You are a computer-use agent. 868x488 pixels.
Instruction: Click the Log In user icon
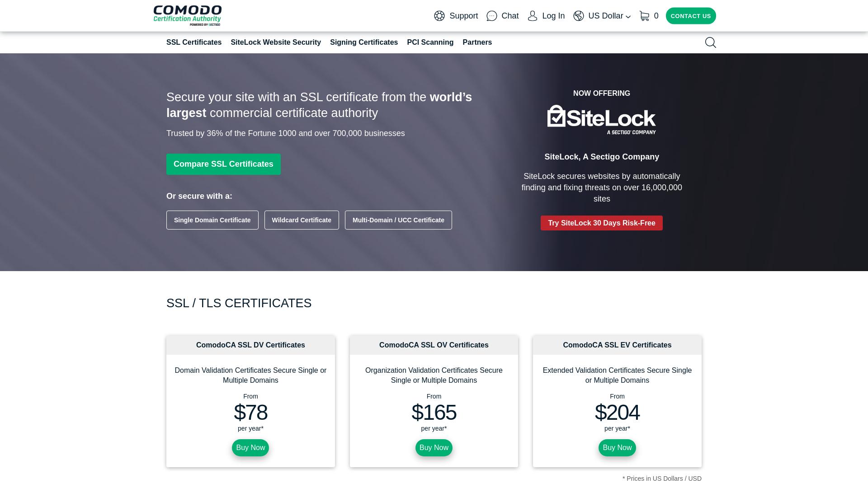coord(533,16)
